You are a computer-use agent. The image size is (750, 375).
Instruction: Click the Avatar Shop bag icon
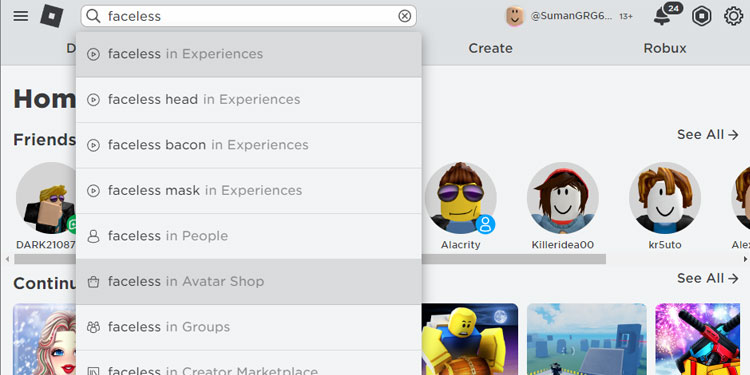(x=94, y=282)
